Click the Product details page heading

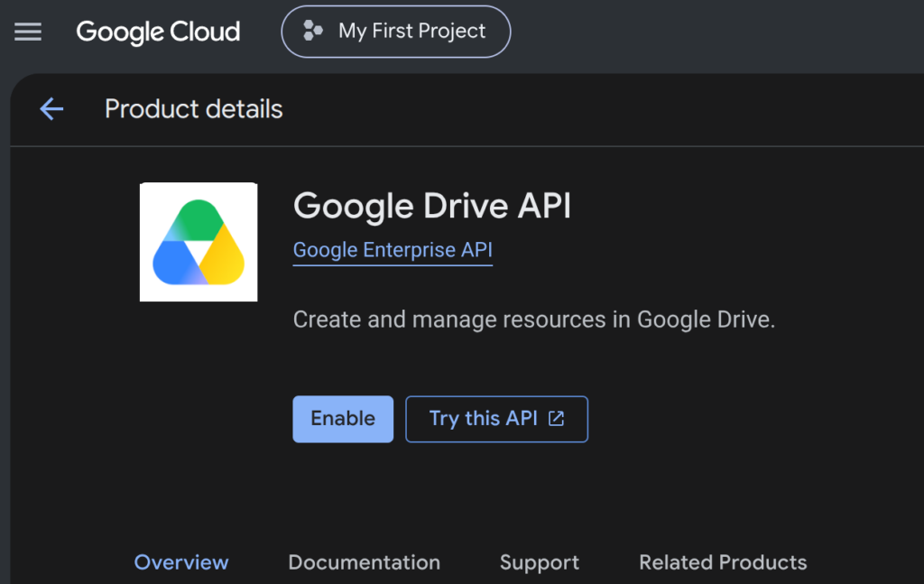tap(194, 109)
